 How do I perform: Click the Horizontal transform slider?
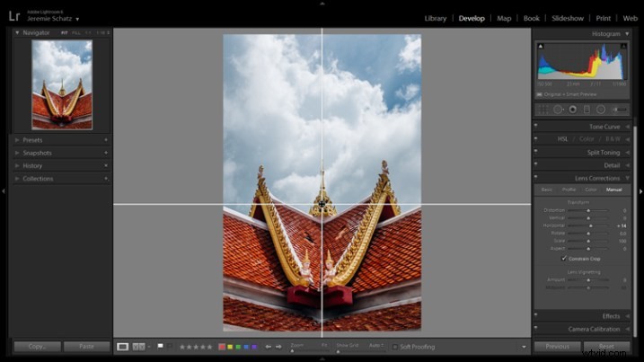[x=588, y=225]
